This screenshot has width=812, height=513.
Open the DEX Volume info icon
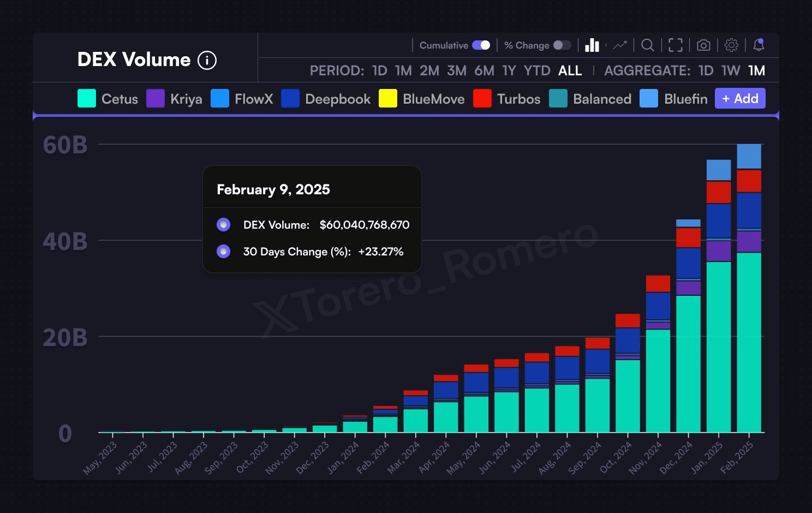tap(207, 60)
